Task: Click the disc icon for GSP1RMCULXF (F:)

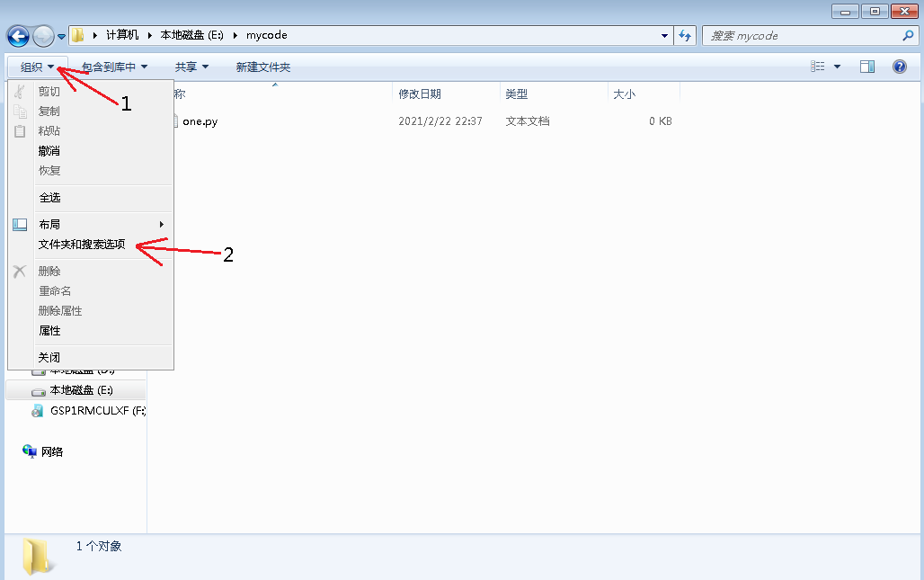Action: click(x=37, y=411)
